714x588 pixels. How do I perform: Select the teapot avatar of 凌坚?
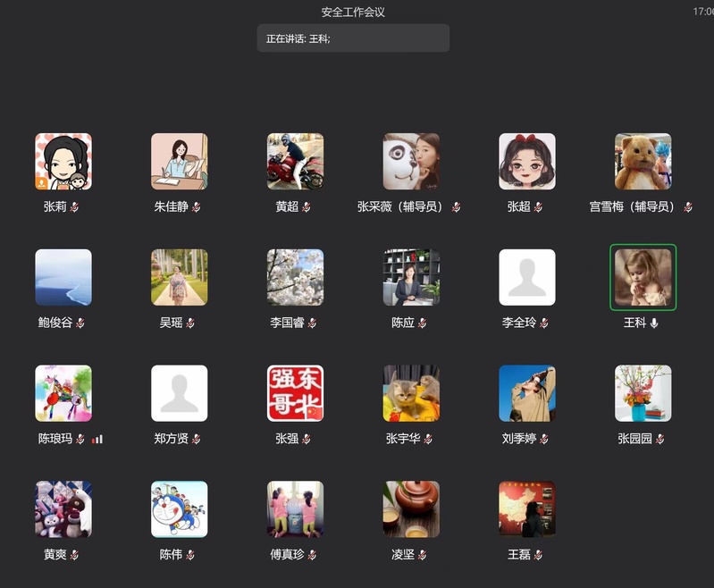tap(411, 509)
